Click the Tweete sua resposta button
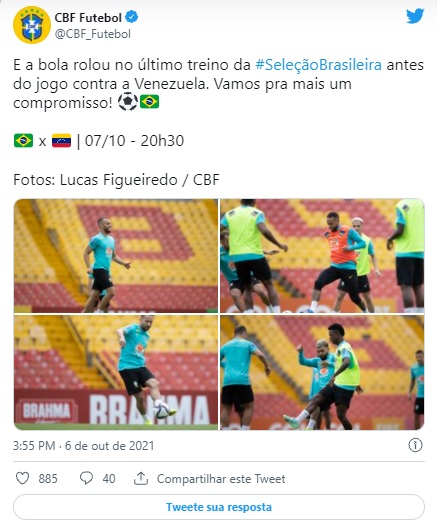The image size is (437, 523). click(219, 507)
